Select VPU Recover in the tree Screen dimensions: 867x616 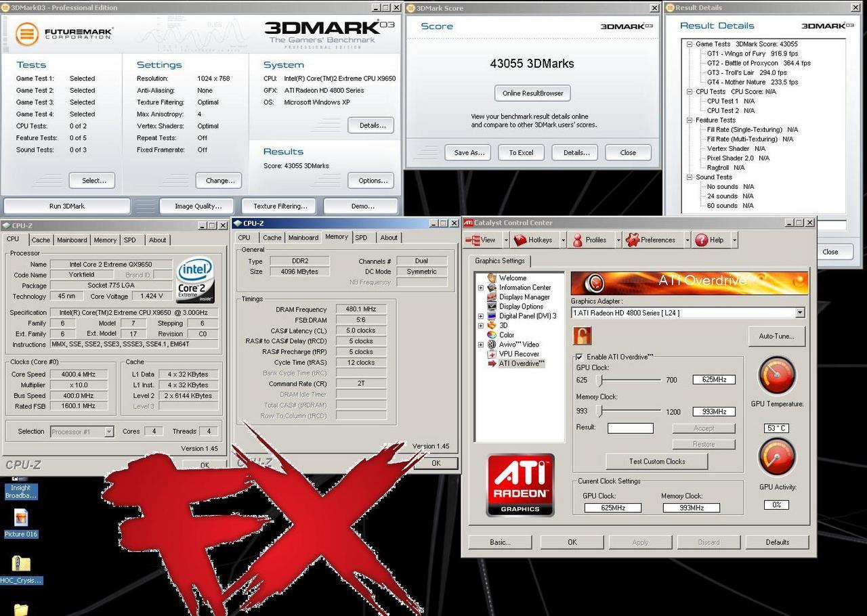518,353
